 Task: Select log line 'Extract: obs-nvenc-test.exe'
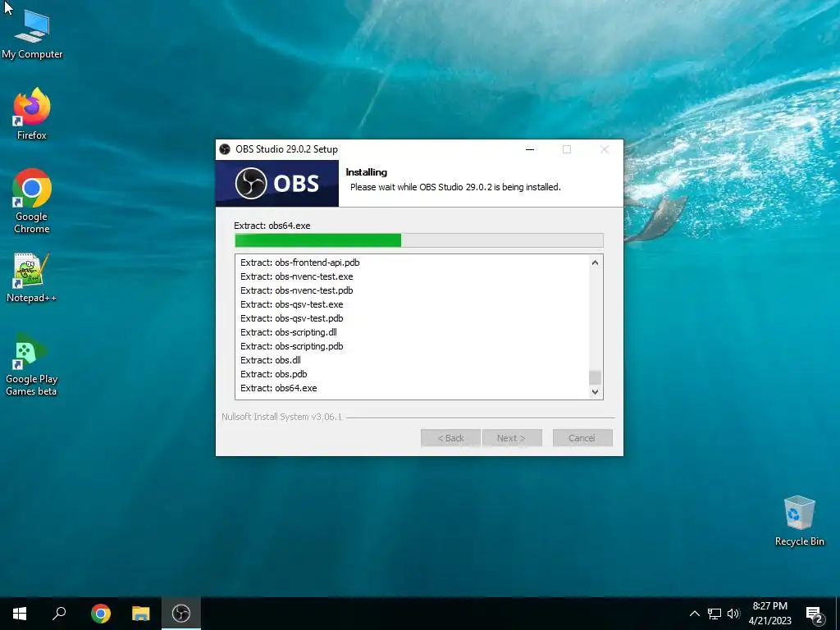tap(296, 276)
